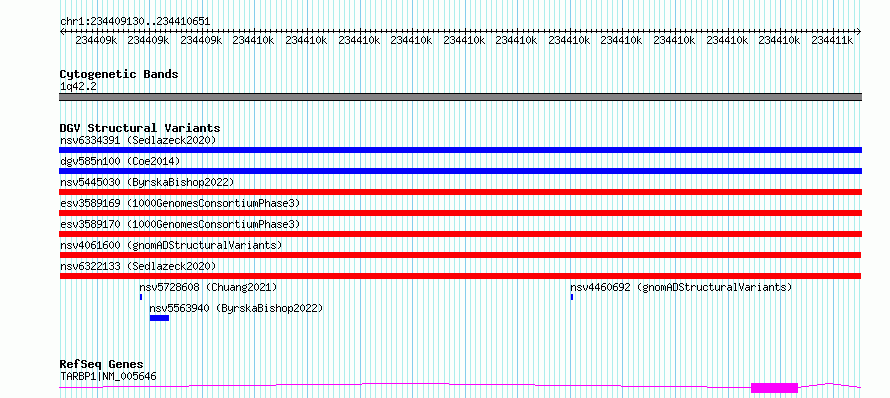Viewport: 890px width, 398px height.
Task: Click the esv3589169 variant label
Action: (180, 203)
